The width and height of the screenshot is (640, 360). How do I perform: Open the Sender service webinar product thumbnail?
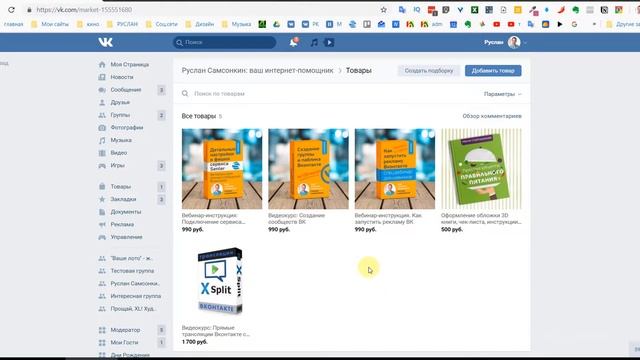pos(222,169)
